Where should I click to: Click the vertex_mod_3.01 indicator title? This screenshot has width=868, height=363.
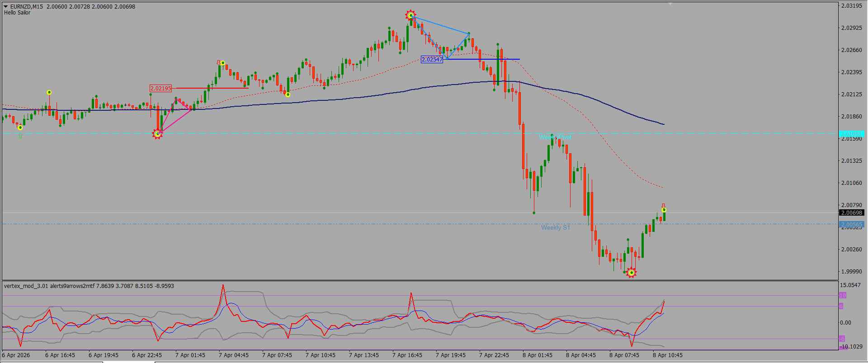click(89, 286)
